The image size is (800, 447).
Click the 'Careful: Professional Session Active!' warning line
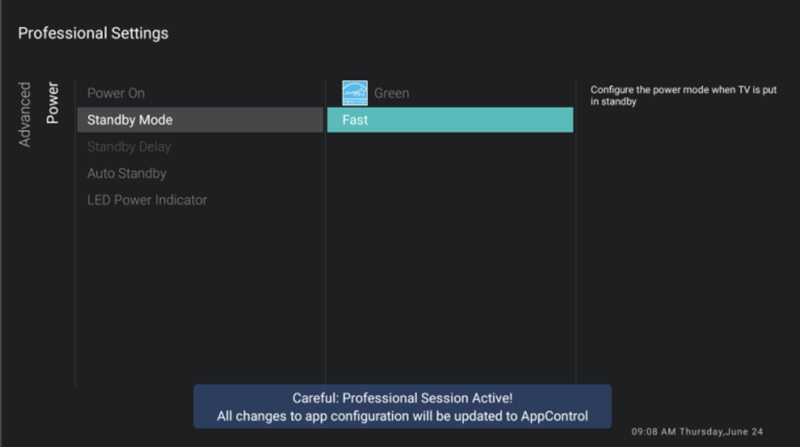point(402,398)
